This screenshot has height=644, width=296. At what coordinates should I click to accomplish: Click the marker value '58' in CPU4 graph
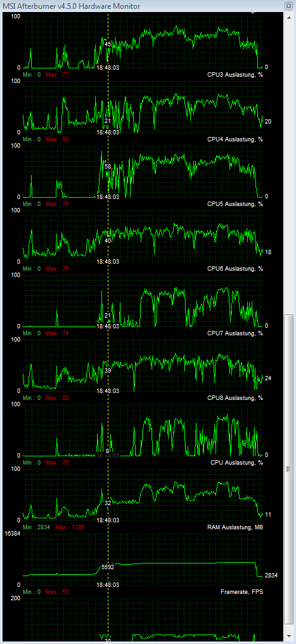point(108,167)
